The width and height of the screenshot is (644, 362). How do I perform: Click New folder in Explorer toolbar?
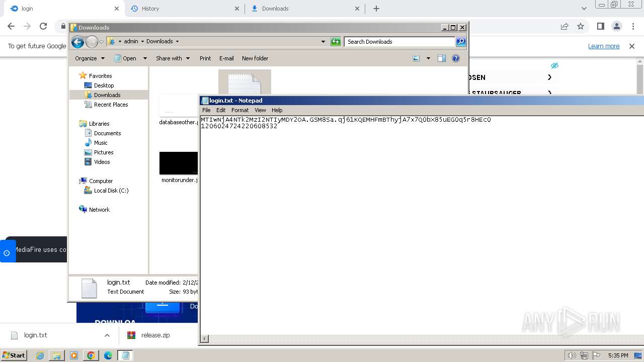pyautogui.click(x=255, y=58)
